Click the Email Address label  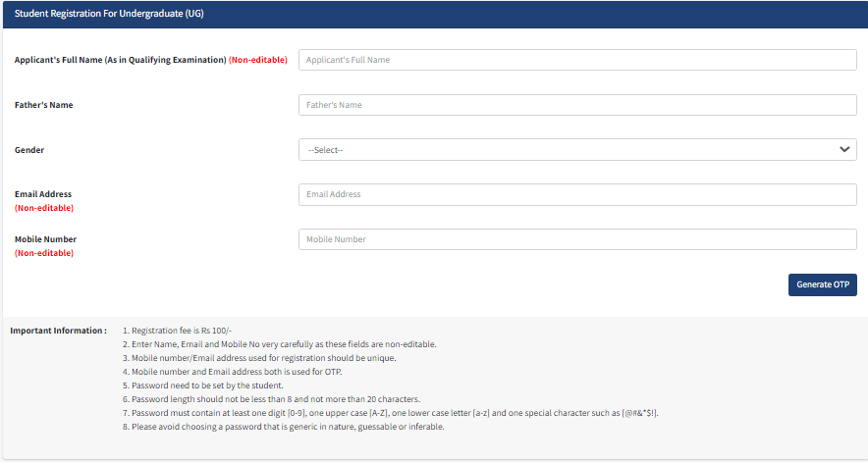(43, 194)
